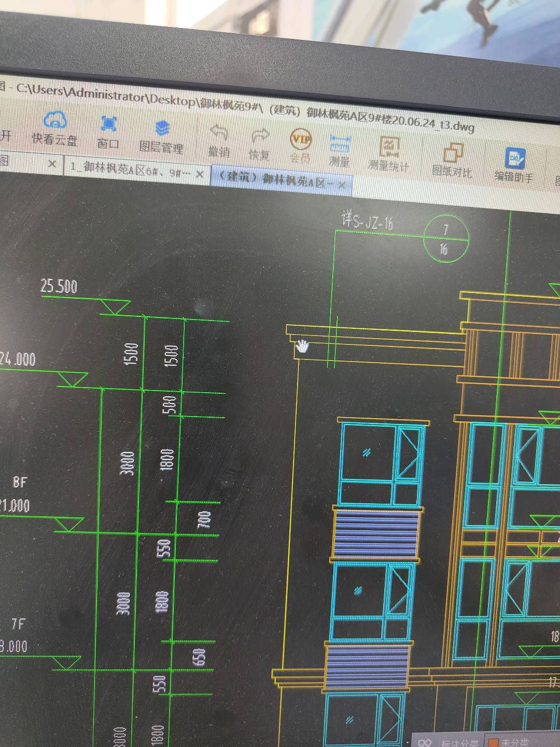Select the 测量 measure tool
Viewport: 560px width, 747px height.
point(340,150)
